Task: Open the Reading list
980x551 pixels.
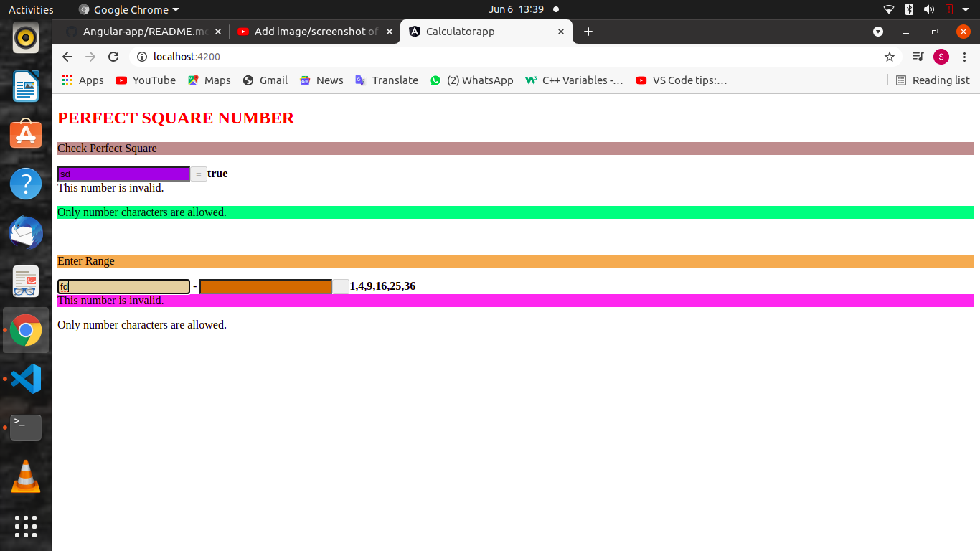Action: pyautogui.click(x=932, y=80)
